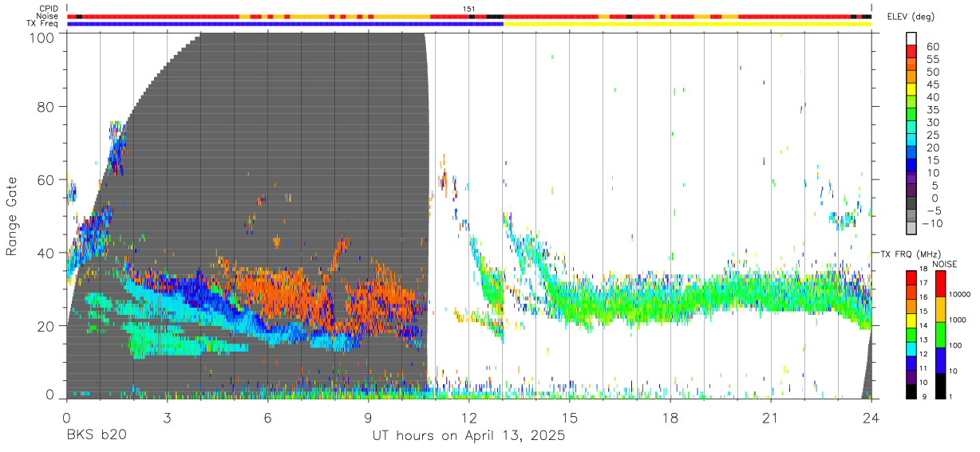The image size is (980, 452).
Task: Click the 18 tick on the UT hours axis
Action: click(670, 417)
